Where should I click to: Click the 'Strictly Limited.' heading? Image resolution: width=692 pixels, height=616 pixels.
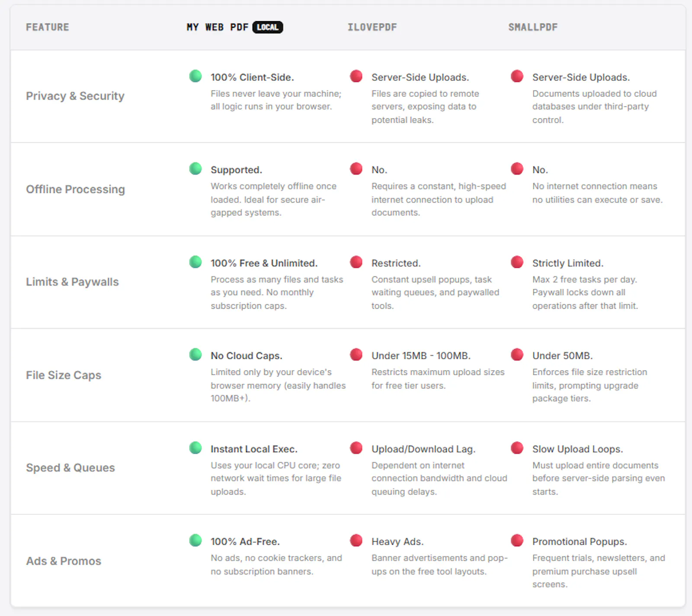point(568,263)
